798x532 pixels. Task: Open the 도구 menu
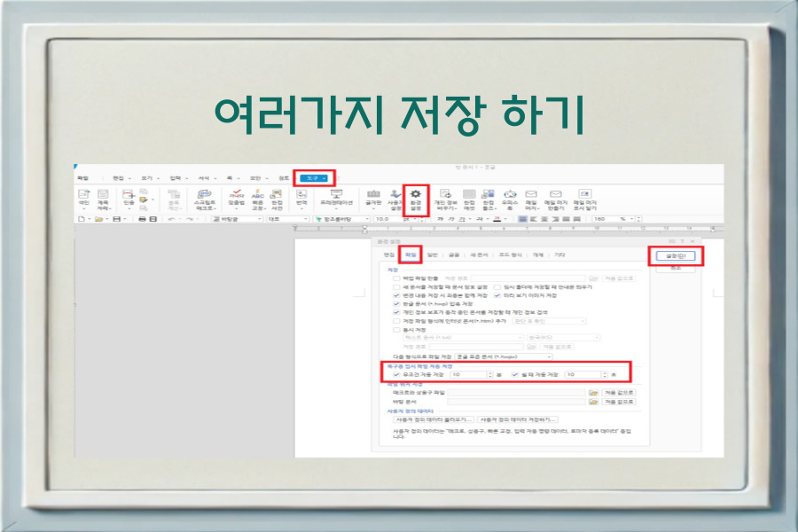click(314, 178)
